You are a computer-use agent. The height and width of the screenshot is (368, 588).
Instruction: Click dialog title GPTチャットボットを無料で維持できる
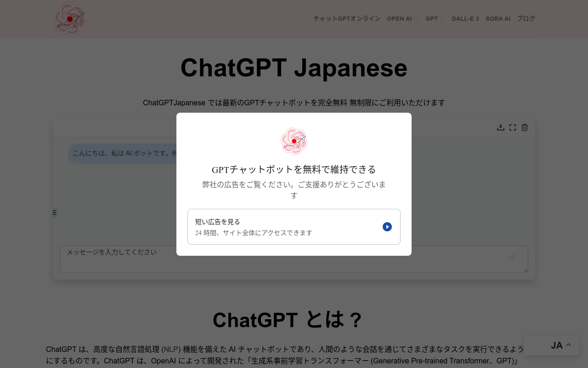pyautogui.click(x=294, y=169)
